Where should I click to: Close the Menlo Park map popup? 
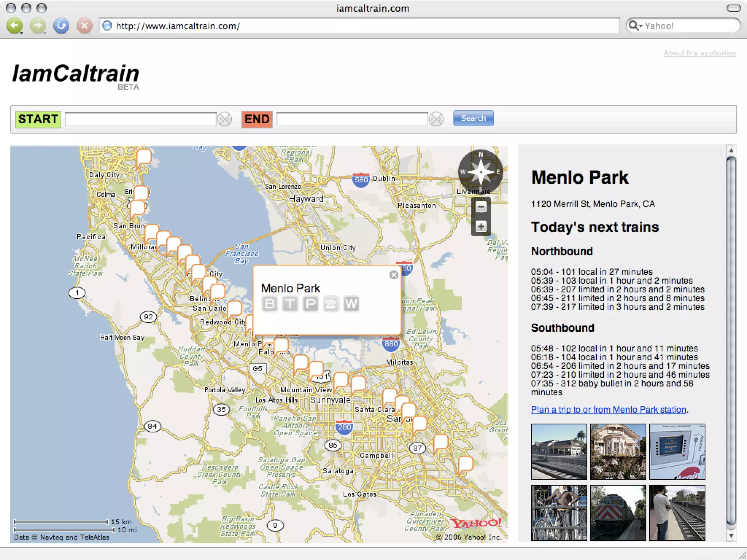click(x=394, y=275)
